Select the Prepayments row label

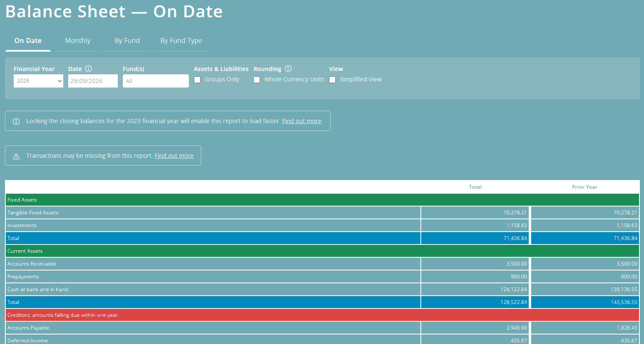coord(23,277)
